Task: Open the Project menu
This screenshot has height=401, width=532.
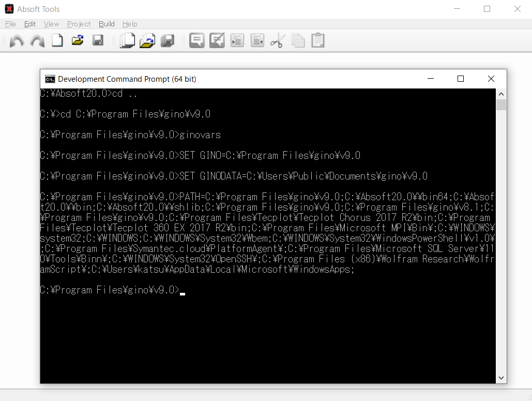Action: click(79, 24)
